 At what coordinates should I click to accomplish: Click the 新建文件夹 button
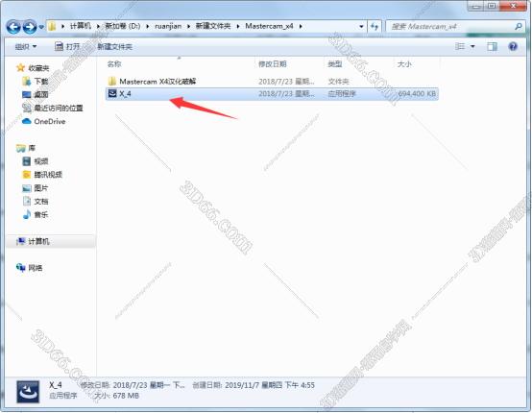(x=114, y=47)
